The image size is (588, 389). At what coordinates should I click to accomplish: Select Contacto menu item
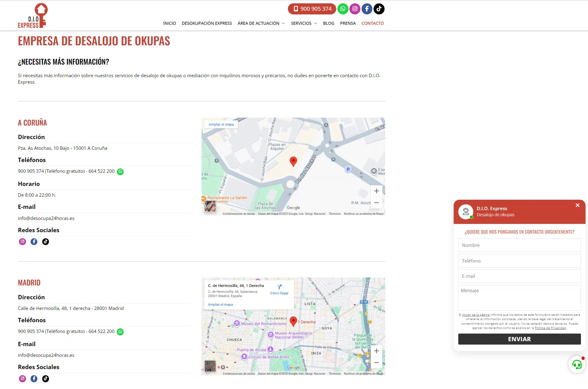tap(373, 23)
